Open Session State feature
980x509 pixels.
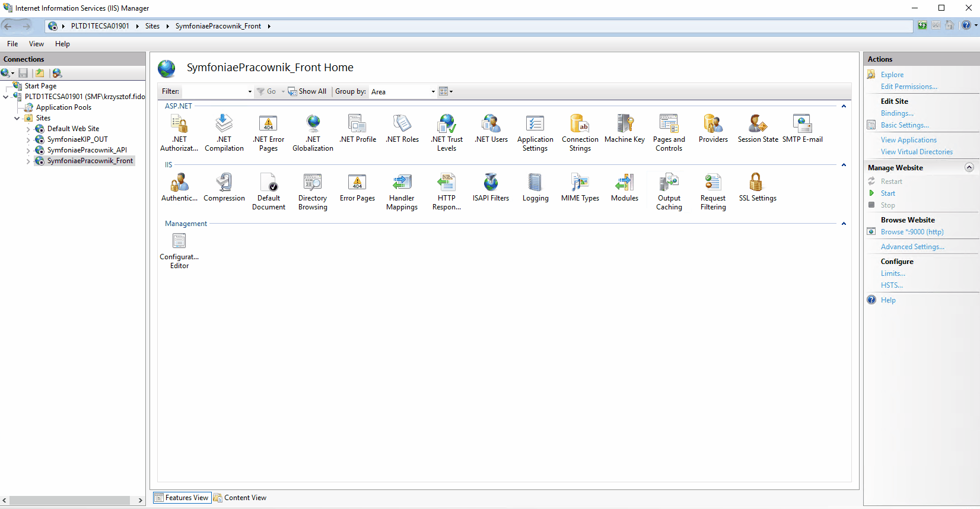758,129
